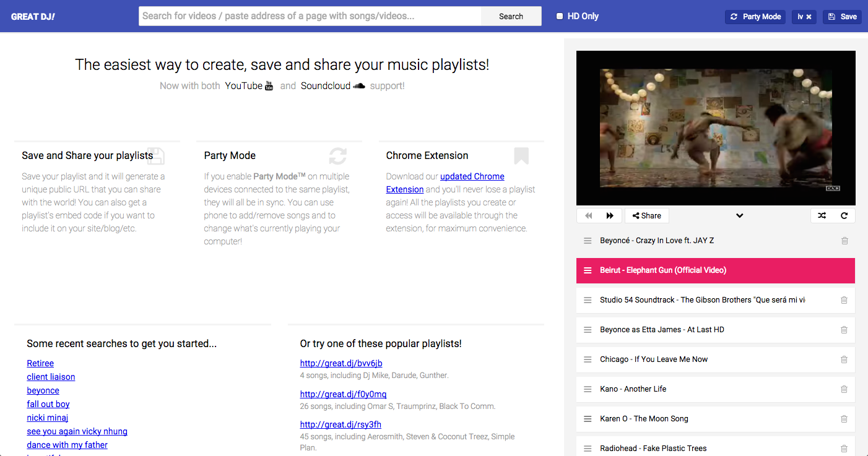Close the 'iv' playlist tag
This screenshot has width=868, height=456.
(809, 17)
